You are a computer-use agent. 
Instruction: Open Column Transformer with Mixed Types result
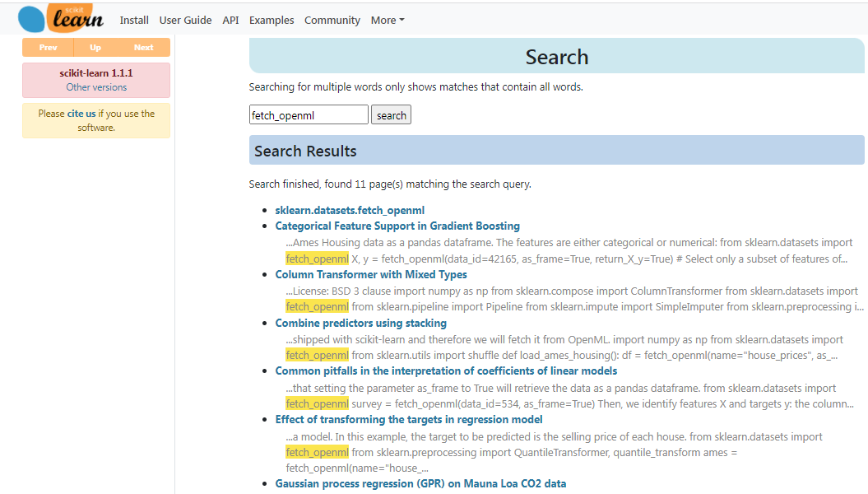pos(371,275)
